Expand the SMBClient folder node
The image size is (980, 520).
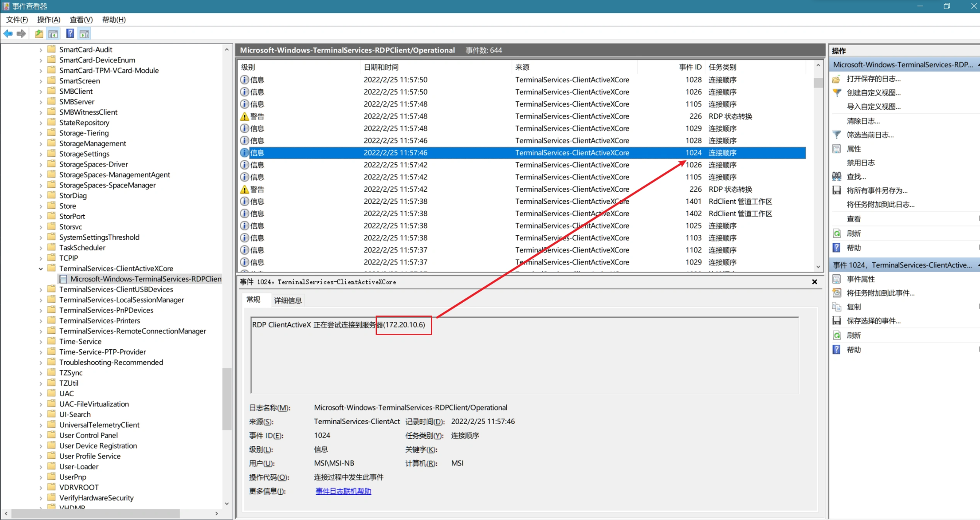tap(41, 92)
